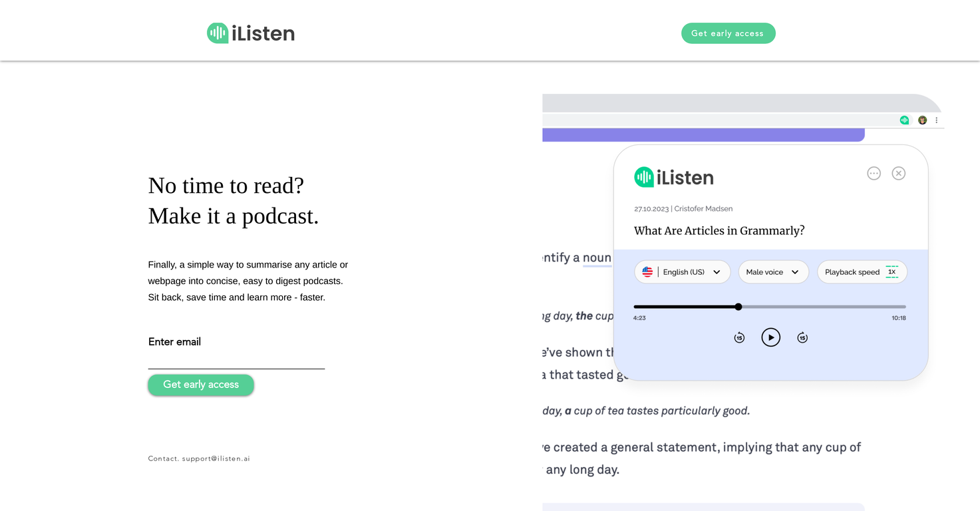Close the iListen player popup
The image size is (980, 511).
tap(898, 174)
